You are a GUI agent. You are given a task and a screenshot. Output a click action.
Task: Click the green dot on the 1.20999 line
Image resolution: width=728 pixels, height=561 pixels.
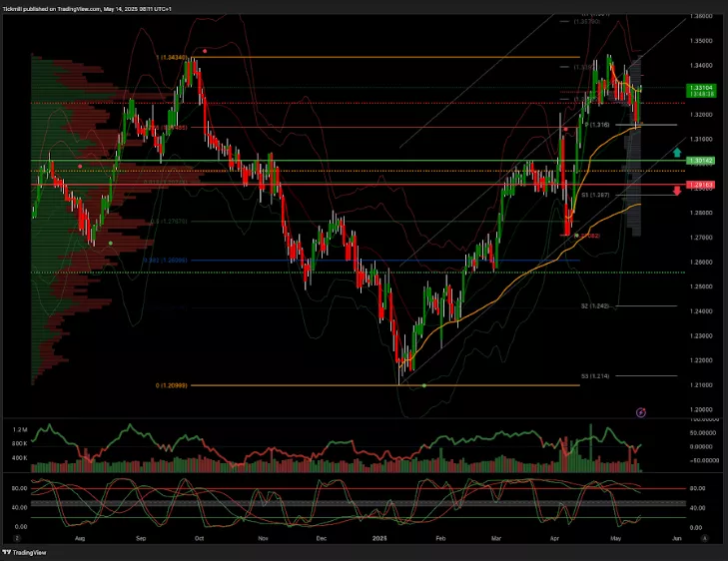click(424, 386)
